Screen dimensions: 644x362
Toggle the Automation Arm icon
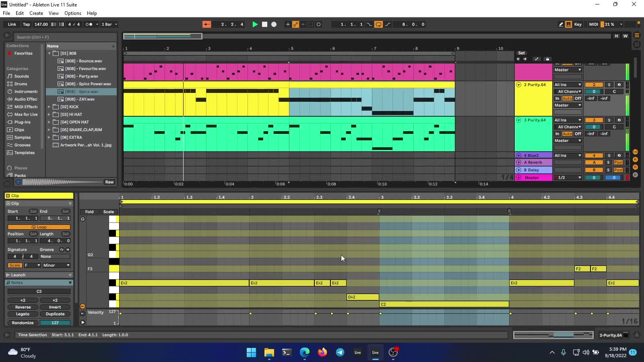296,24
